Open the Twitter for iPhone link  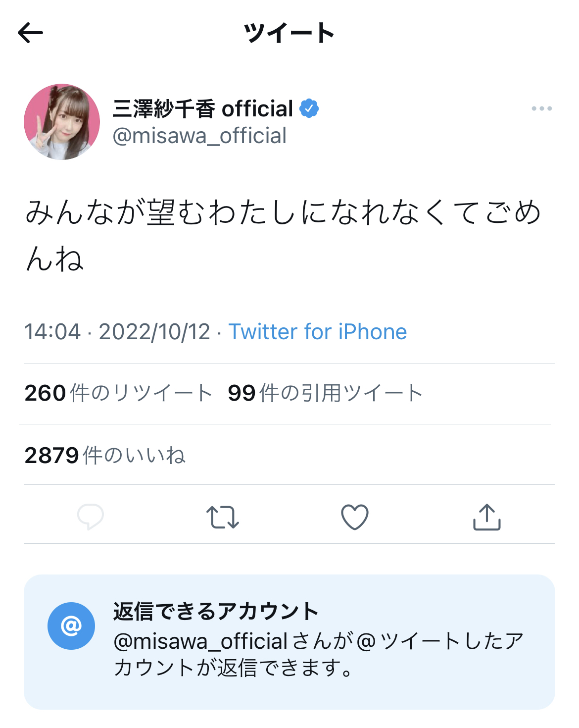click(x=318, y=332)
